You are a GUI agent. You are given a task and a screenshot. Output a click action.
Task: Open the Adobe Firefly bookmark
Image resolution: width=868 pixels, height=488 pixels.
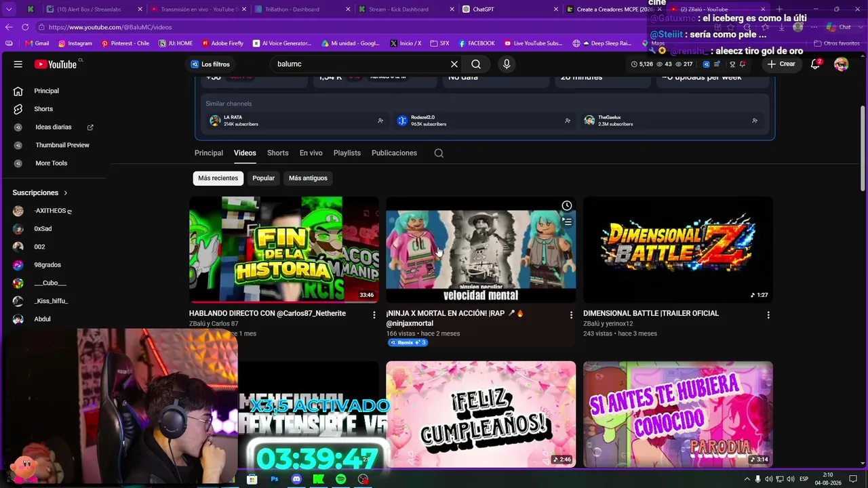click(x=222, y=43)
